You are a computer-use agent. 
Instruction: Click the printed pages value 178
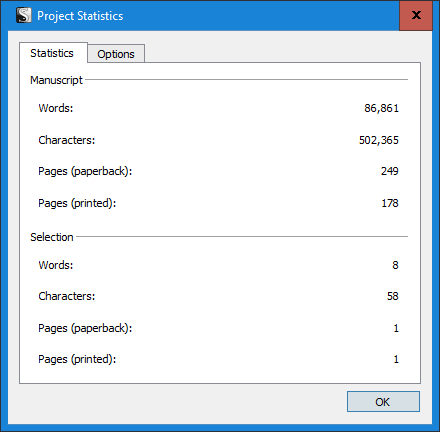[x=390, y=203]
